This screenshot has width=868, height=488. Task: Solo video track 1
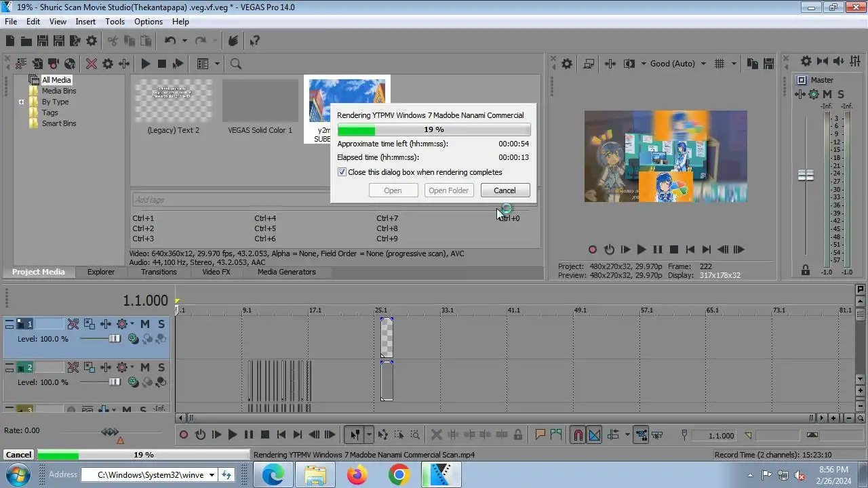click(x=161, y=324)
